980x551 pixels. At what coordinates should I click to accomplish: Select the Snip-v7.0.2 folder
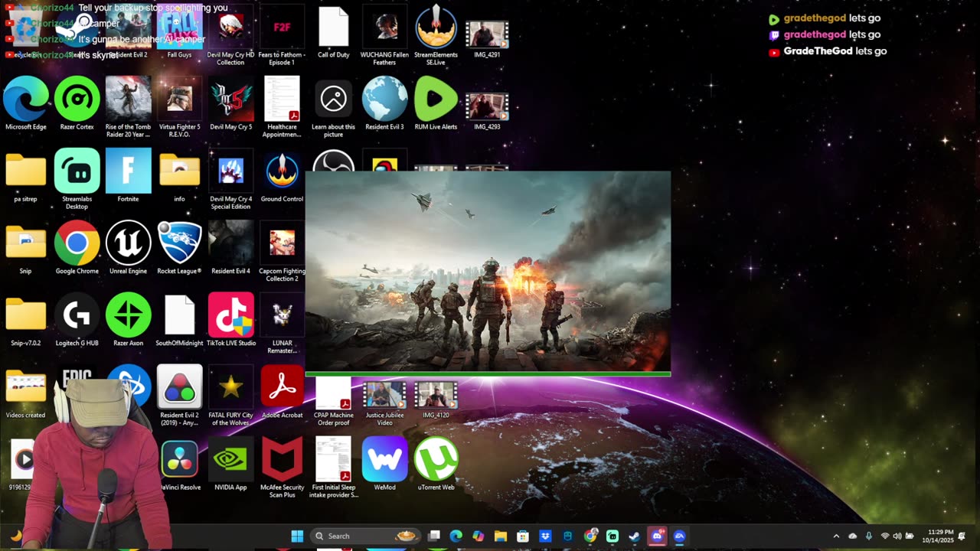coord(26,320)
